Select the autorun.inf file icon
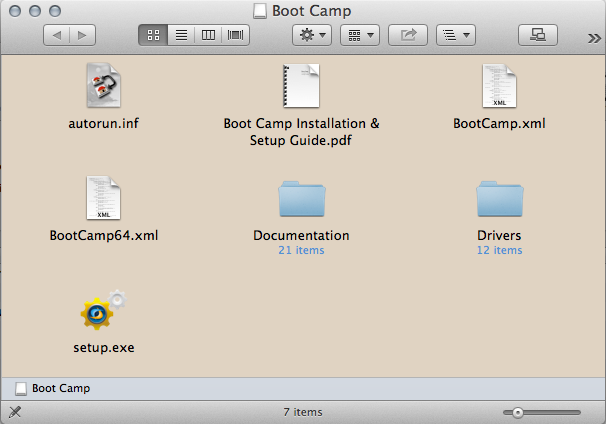Screen dimensions: 606x424 point(104,85)
